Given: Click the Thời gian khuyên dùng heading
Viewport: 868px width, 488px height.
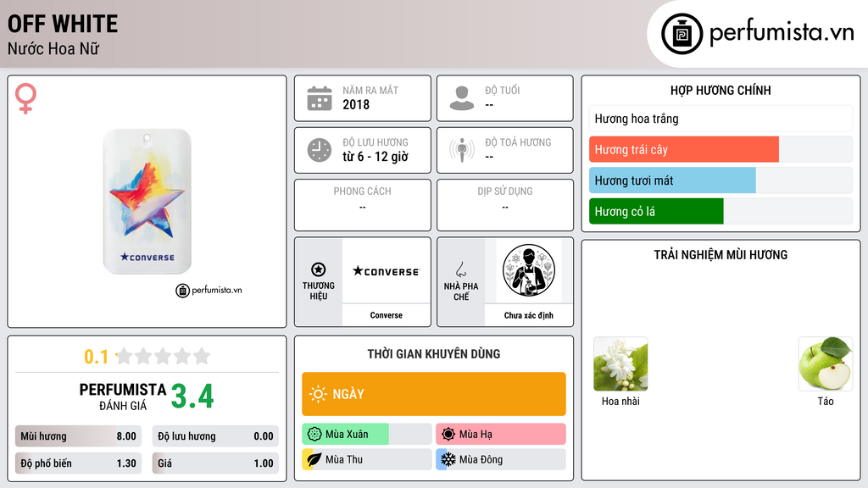Looking at the screenshot, I should [x=434, y=354].
